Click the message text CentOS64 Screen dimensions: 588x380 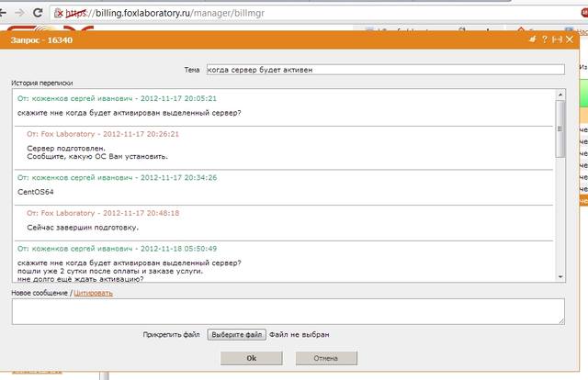(x=36, y=192)
